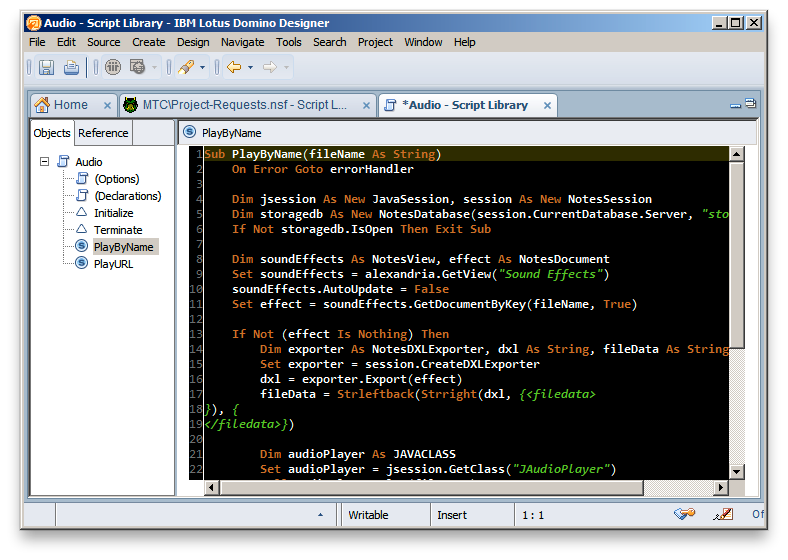Viewport: 788px width, 560px height.
Task: Open the highlighter tool dropdown arrow
Action: click(203, 68)
